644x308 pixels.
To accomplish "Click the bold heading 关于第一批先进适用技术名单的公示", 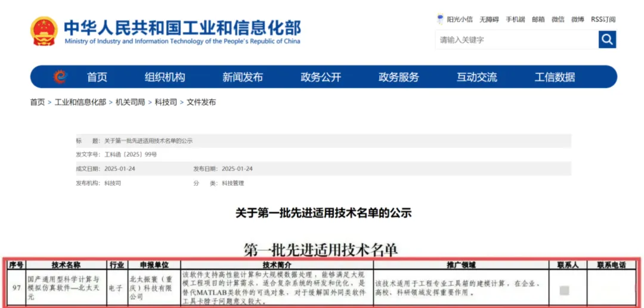I will click(323, 213).
